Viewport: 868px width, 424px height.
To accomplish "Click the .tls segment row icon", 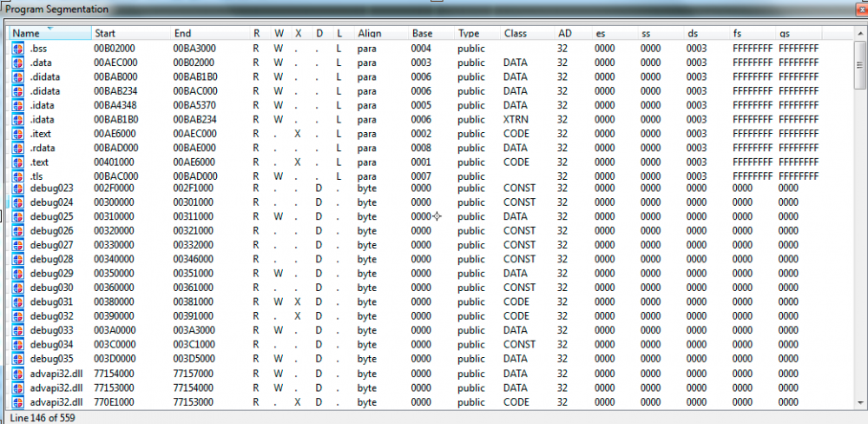I will (18, 176).
